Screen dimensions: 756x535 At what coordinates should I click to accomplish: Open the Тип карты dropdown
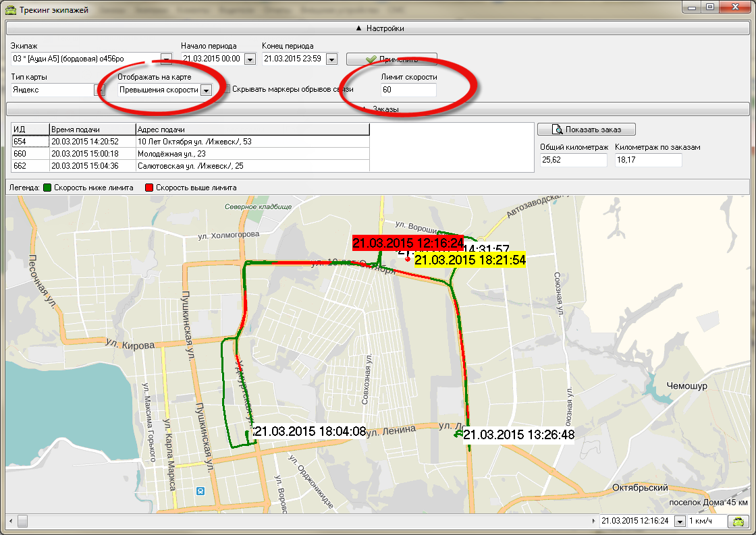coord(99,90)
